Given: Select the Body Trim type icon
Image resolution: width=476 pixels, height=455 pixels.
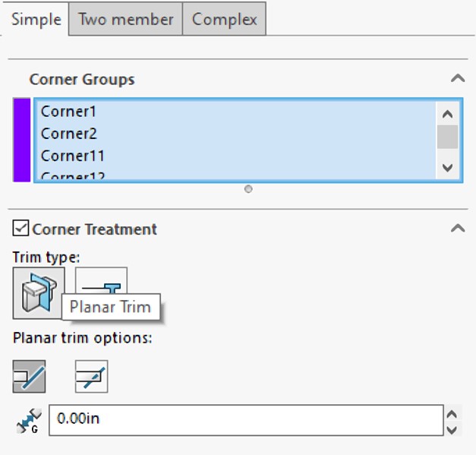Looking at the screenshot, I should point(102,281).
